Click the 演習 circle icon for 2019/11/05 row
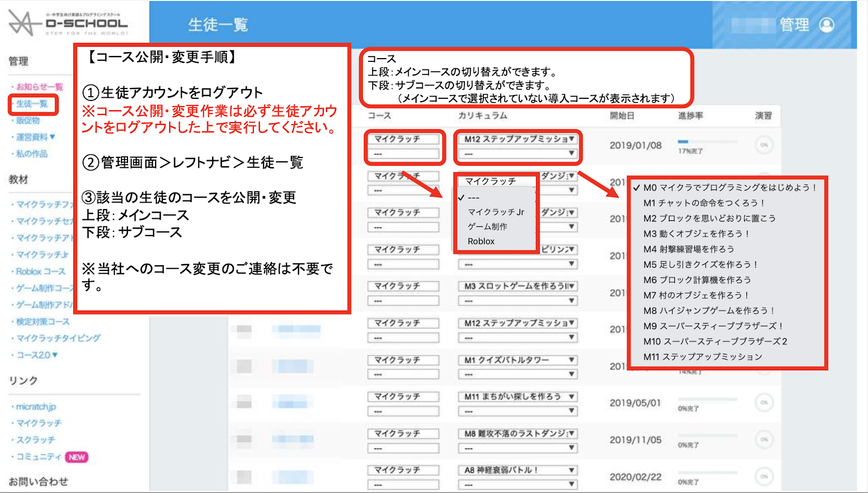 coord(763,439)
